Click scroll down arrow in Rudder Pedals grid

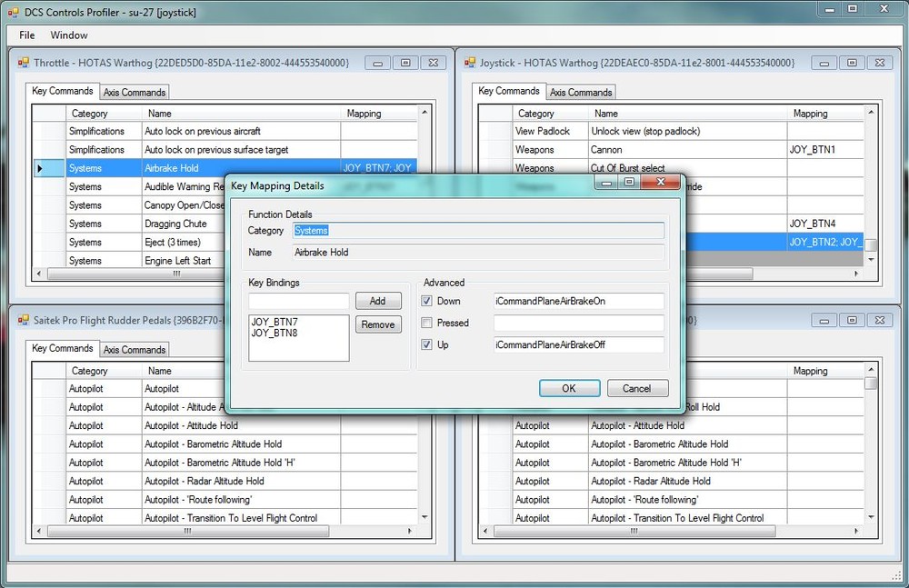425,517
